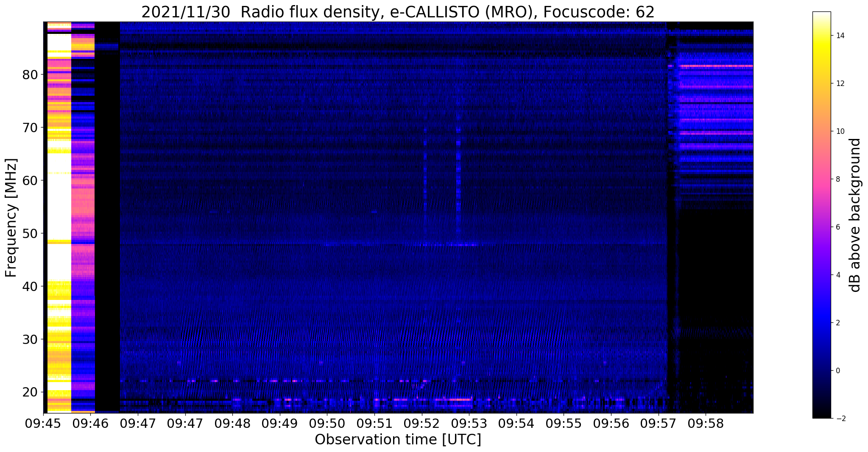Click the 8 tick on the colorbar
Viewport: 868px width, 452px height.
click(x=838, y=180)
